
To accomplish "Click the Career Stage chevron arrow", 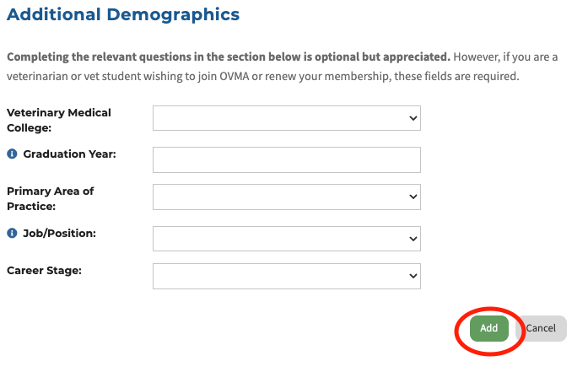I will click(x=413, y=276).
